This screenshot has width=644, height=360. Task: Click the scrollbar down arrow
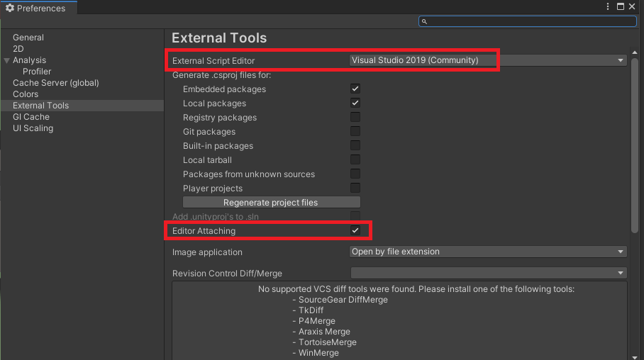635,356
